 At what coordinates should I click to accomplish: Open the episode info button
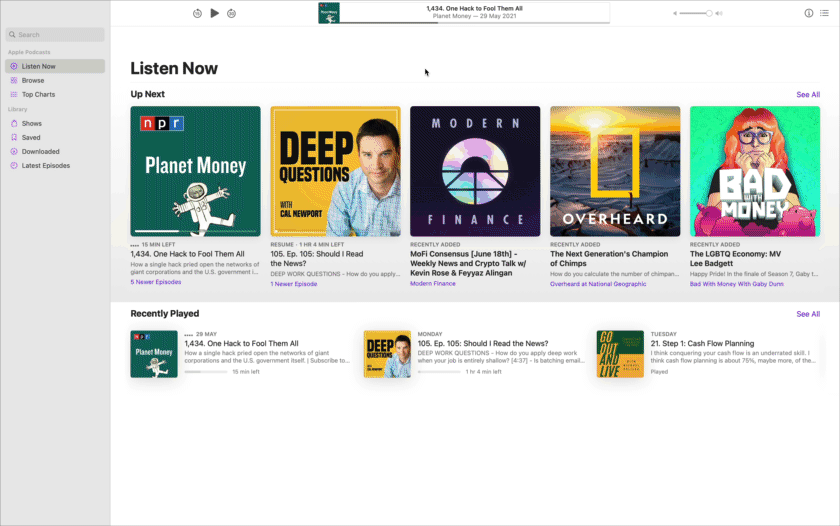coord(808,13)
